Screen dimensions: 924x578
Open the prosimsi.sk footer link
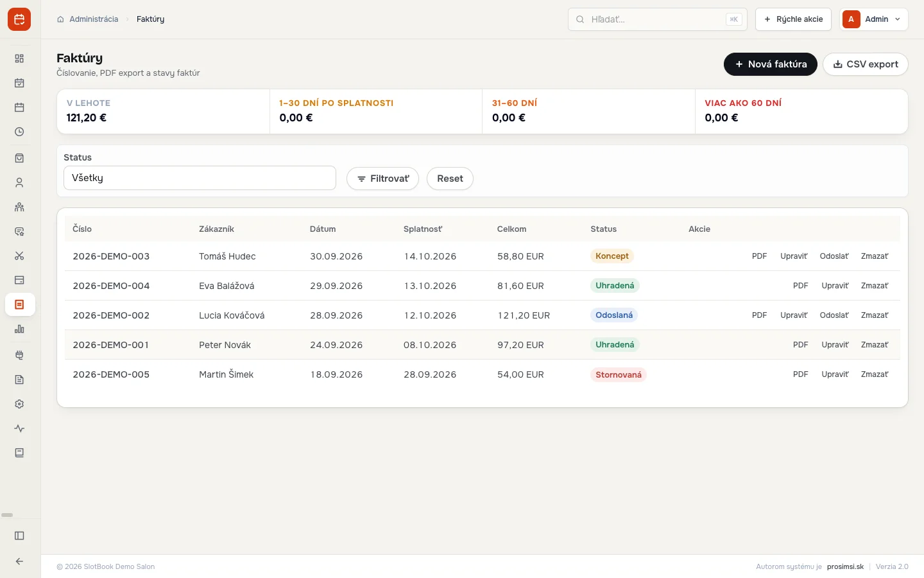845,566
